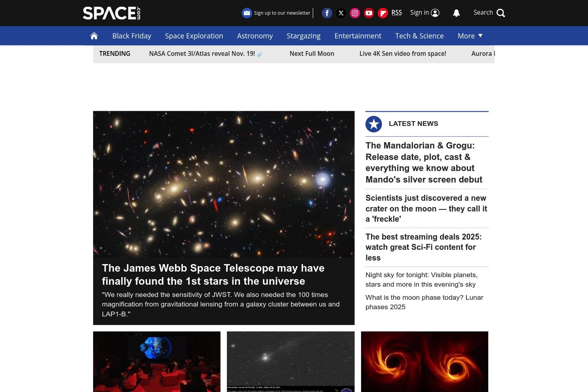This screenshot has height=392, width=588.
Task: Go to the Home icon in navbar
Action: tap(94, 36)
